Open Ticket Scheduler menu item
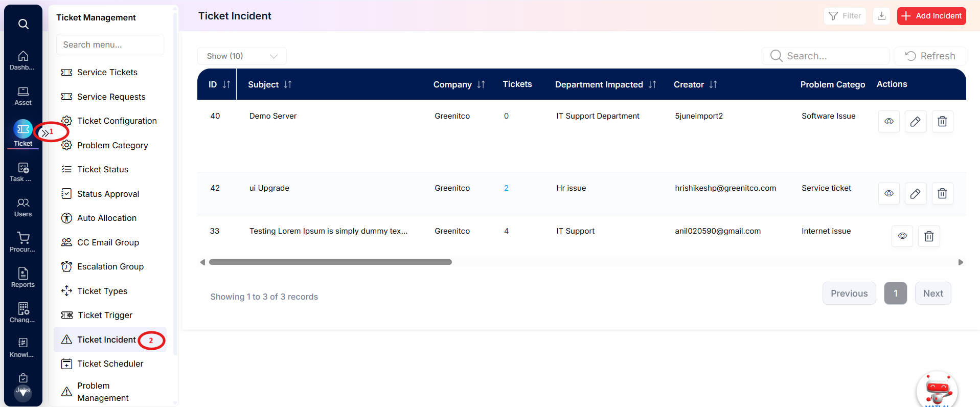This screenshot has width=980, height=407. [110, 364]
